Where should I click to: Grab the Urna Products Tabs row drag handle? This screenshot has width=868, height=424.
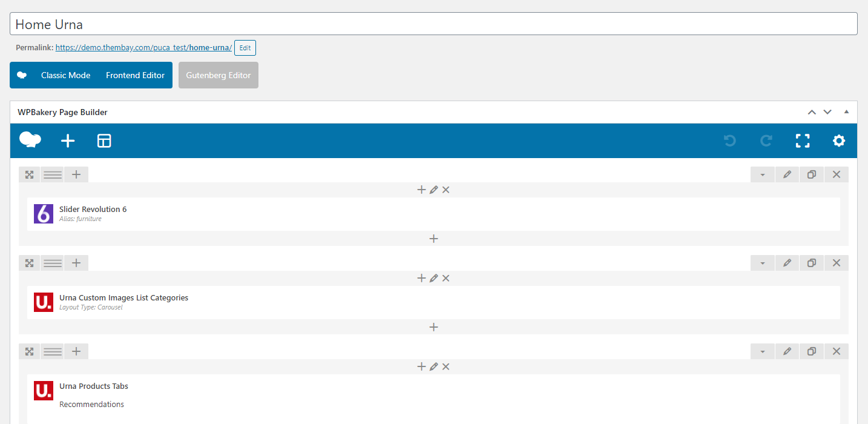pyautogui.click(x=29, y=351)
